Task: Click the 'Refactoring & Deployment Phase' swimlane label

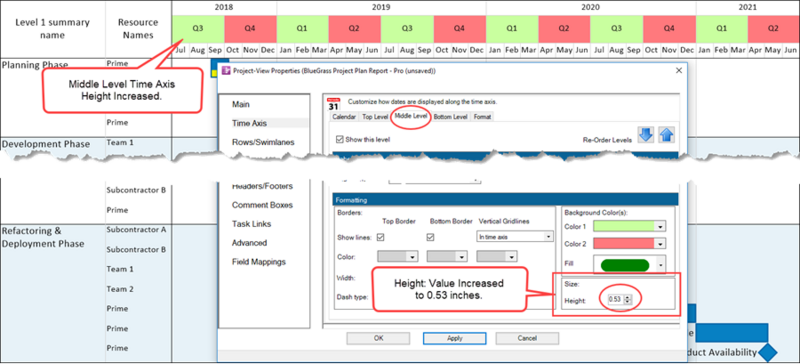Action: pos(43,237)
